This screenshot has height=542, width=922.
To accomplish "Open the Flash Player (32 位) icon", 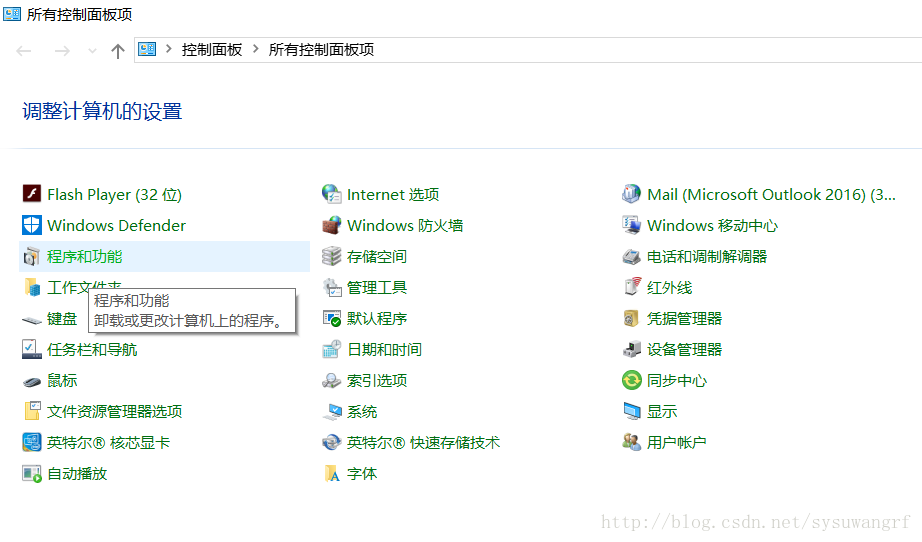I will 32,193.
